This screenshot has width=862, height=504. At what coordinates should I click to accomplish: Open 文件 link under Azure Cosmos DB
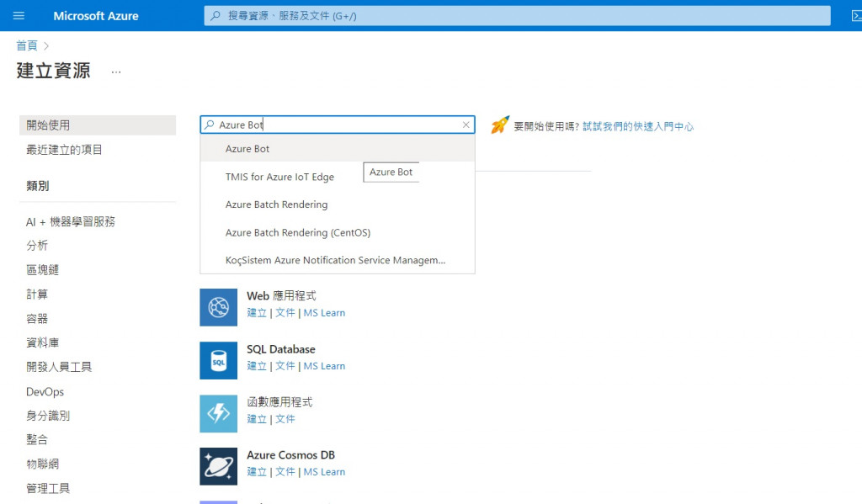pos(285,471)
